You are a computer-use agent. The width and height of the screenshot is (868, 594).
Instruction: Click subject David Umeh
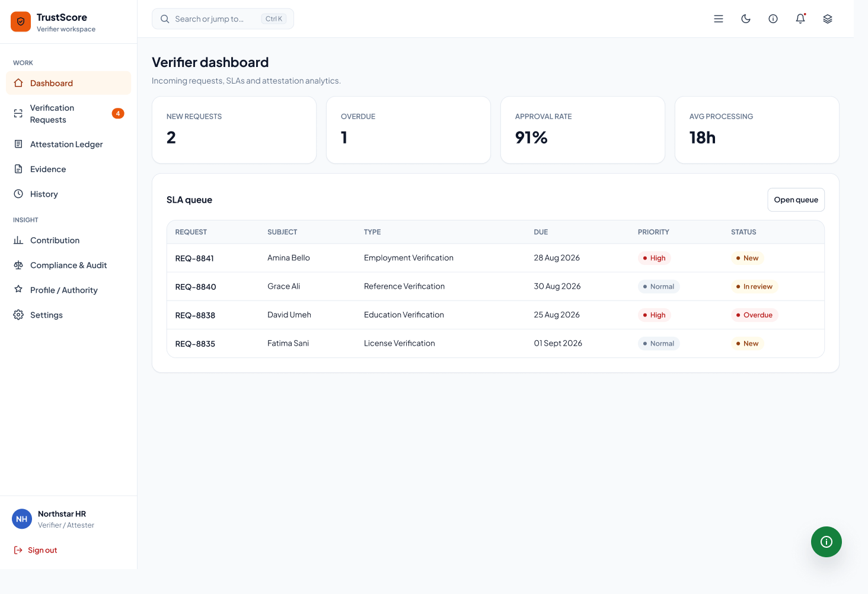pyautogui.click(x=289, y=315)
